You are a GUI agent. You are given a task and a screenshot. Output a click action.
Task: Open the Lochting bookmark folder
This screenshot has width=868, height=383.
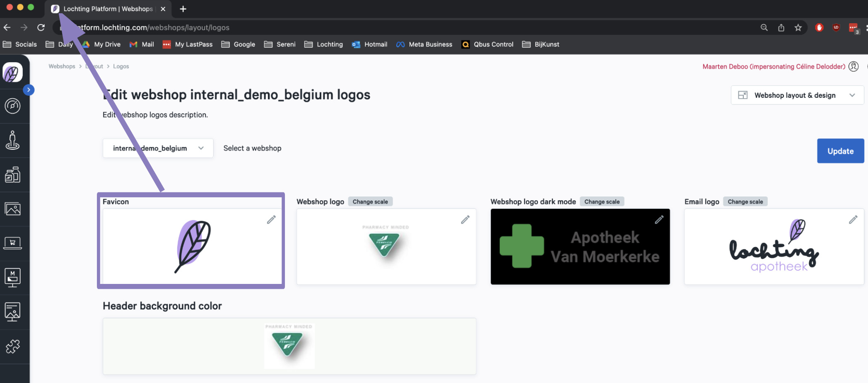pos(324,44)
